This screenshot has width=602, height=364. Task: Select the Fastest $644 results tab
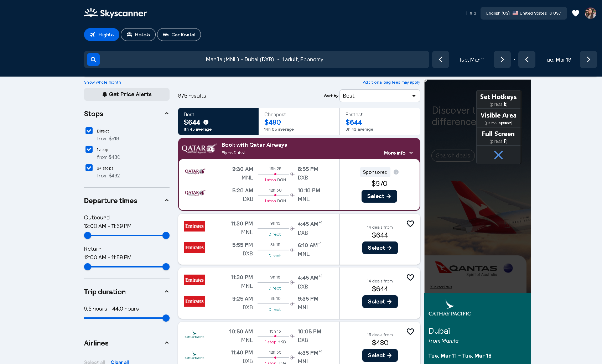click(380, 121)
